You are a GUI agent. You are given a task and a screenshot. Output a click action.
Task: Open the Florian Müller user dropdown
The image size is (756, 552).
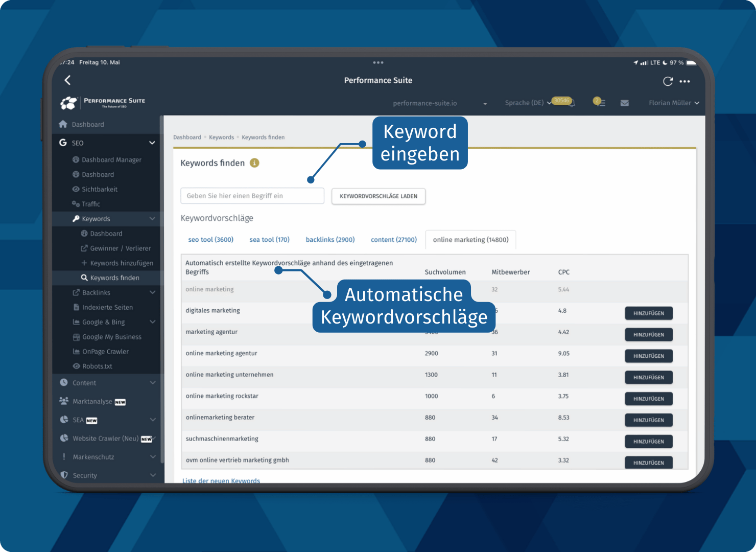pos(673,103)
